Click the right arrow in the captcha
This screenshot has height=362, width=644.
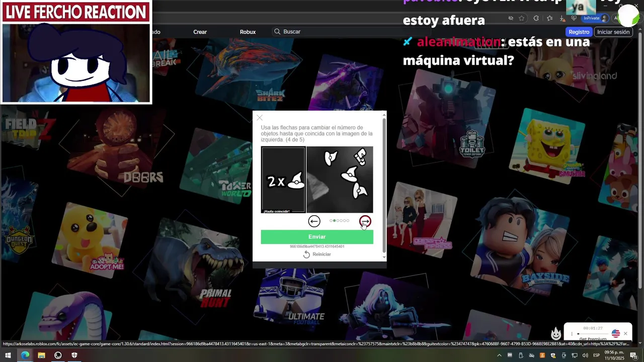365,221
